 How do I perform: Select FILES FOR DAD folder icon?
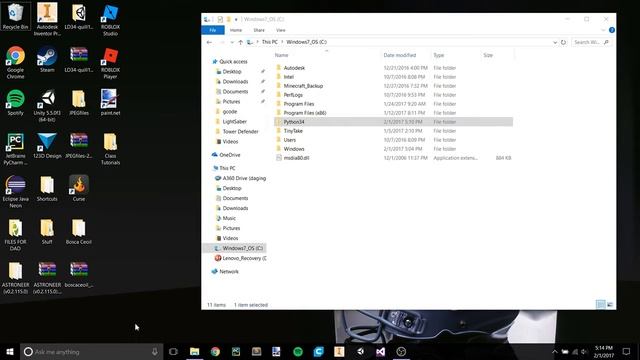(x=16, y=235)
